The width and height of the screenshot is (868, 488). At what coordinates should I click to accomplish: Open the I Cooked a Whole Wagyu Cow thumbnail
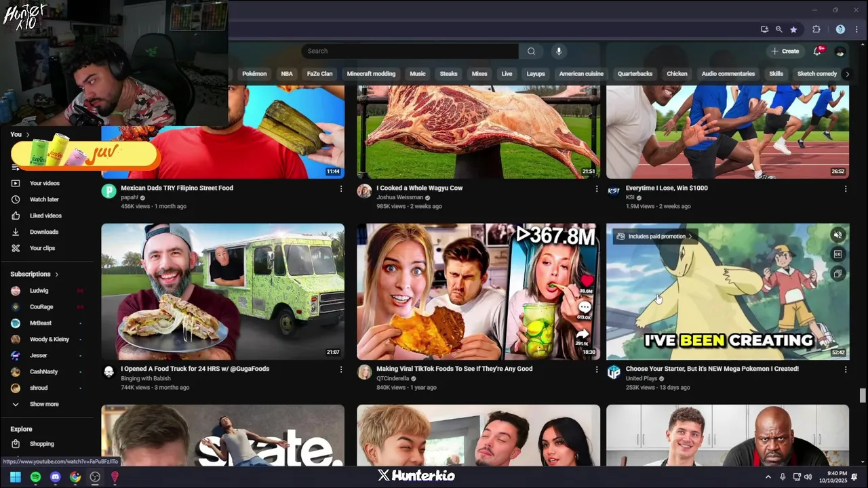pyautogui.click(x=478, y=131)
